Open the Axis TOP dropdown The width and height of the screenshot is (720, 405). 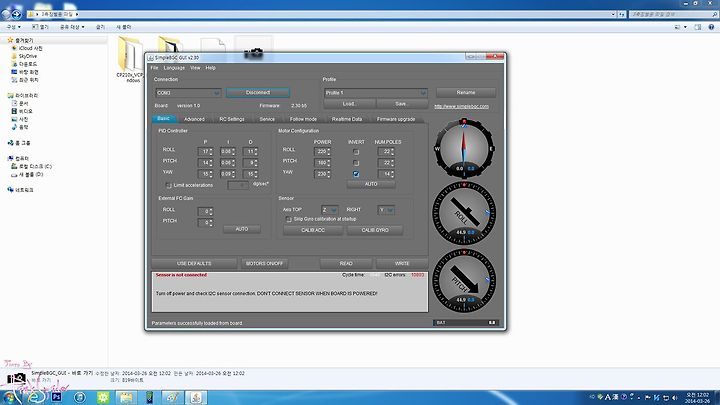(330, 210)
